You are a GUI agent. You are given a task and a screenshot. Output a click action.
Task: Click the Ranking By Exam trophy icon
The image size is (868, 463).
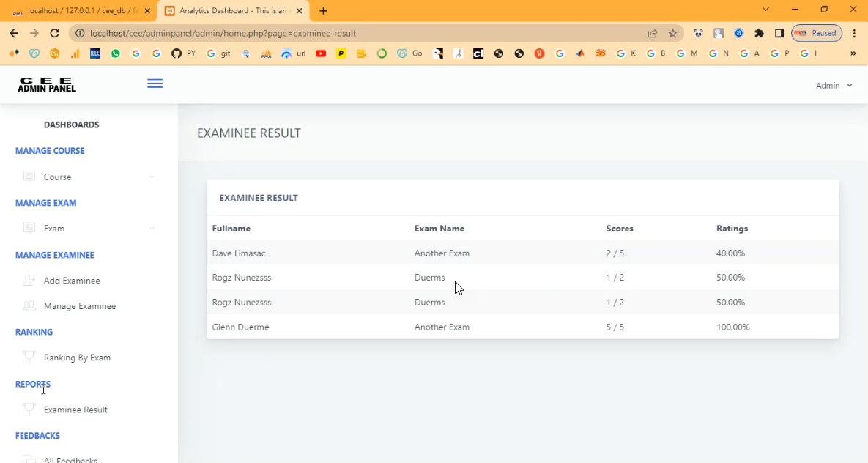[29, 358]
